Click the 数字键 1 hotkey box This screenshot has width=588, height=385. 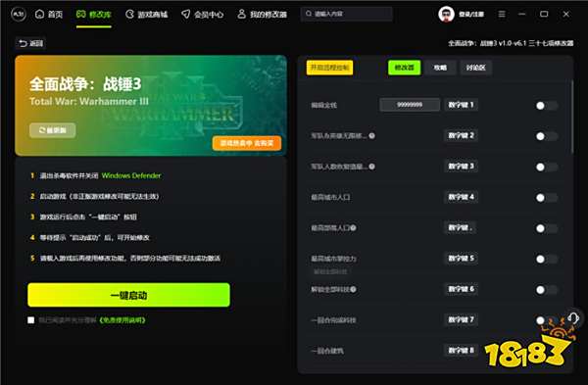click(462, 105)
